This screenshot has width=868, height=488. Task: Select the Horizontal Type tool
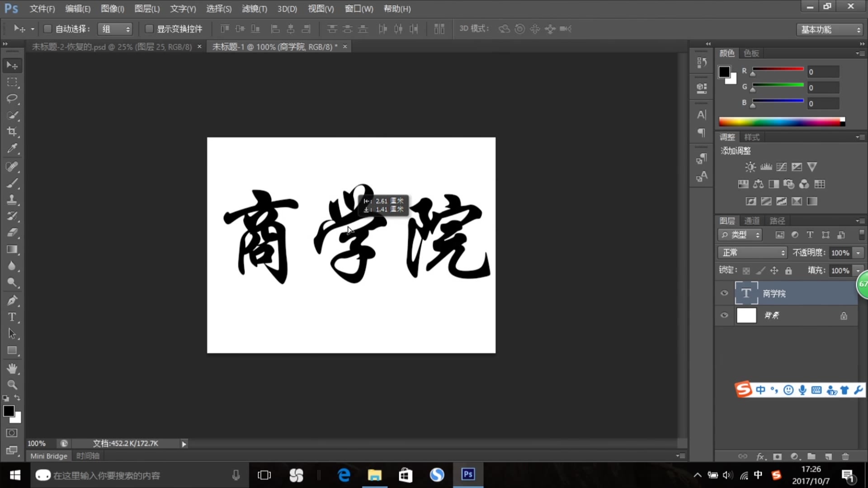pyautogui.click(x=12, y=317)
